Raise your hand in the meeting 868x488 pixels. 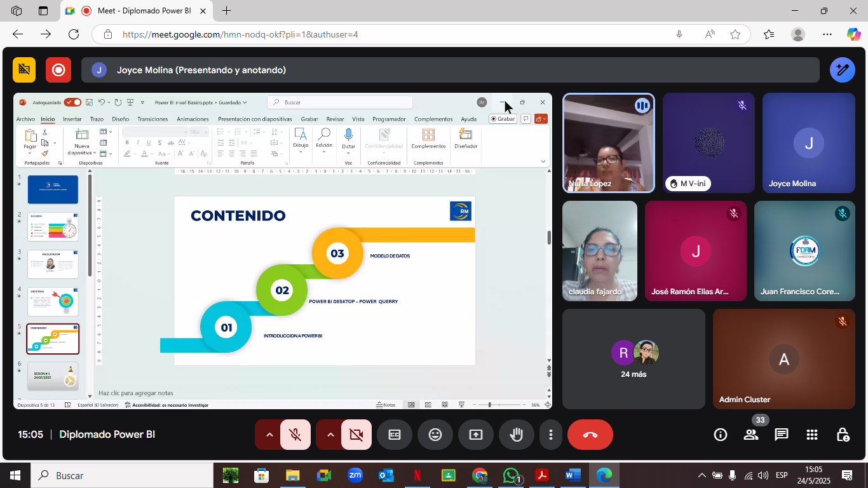517,435
